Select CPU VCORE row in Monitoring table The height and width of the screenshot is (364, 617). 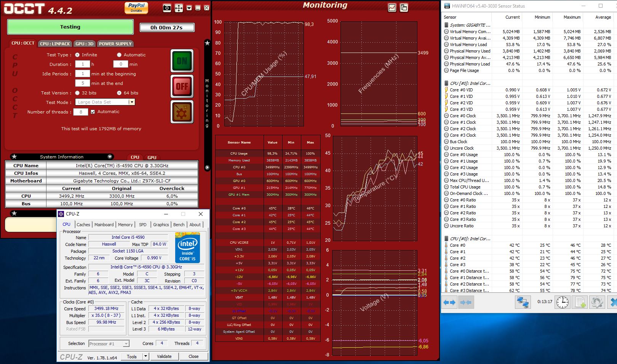pyautogui.click(x=268, y=243)
